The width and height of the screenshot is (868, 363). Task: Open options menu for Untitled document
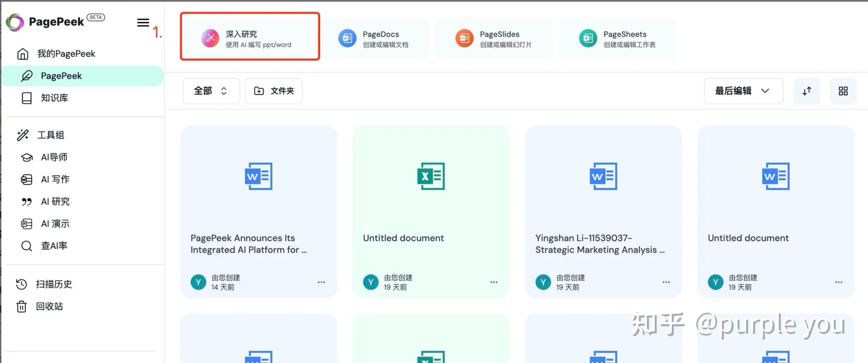point(493,282)
